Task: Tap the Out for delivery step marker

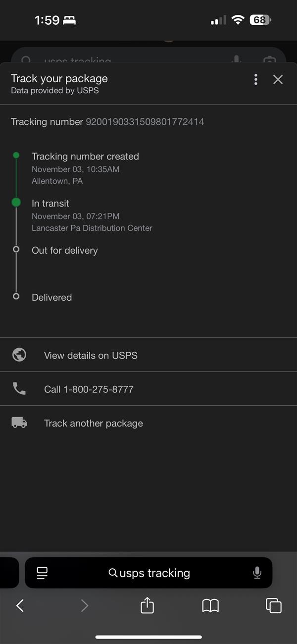Action: pos(16,249)
